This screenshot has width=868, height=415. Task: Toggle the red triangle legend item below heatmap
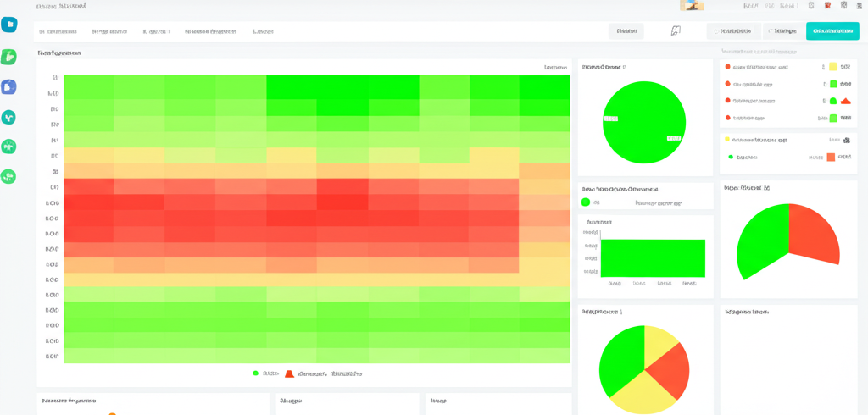click(x=289, y=373)
